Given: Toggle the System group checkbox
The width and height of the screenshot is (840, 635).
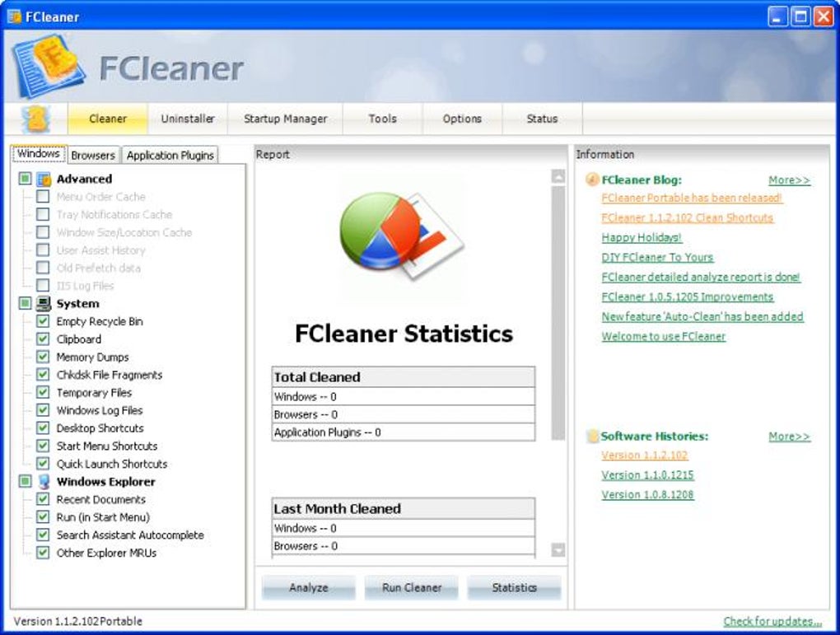Looking at the screenshot, I should click(26, 303).
